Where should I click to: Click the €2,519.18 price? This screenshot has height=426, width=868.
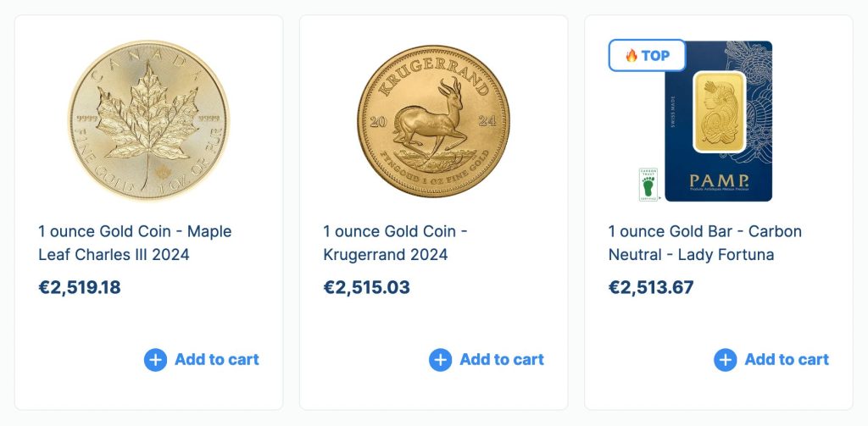[x=80, y=287]
